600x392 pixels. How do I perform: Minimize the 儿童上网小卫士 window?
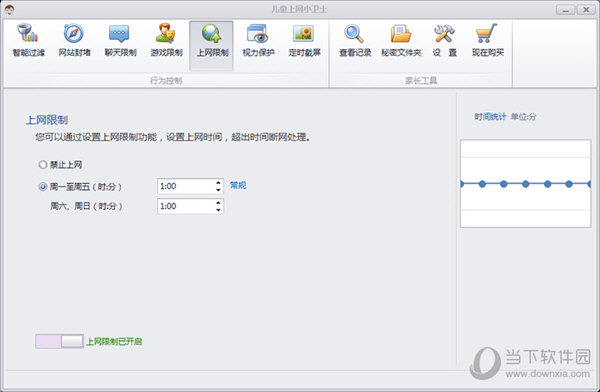pos(565,10)
